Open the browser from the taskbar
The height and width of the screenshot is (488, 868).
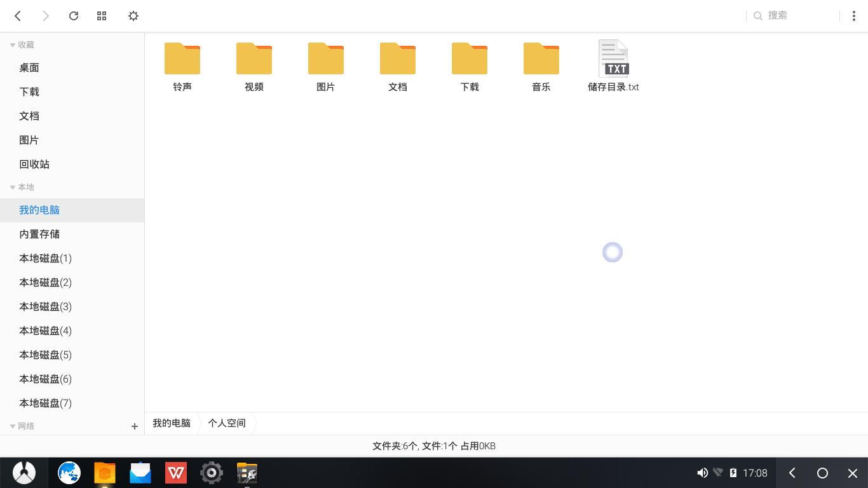pos(69,473)
